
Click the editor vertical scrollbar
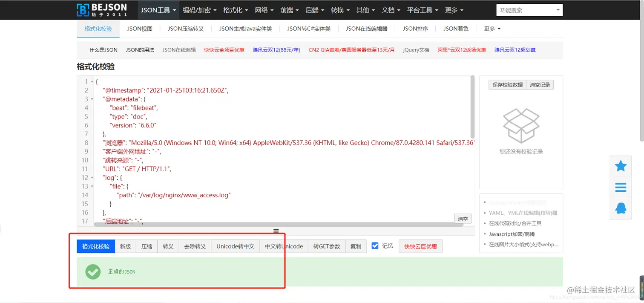tap(472, 107)
